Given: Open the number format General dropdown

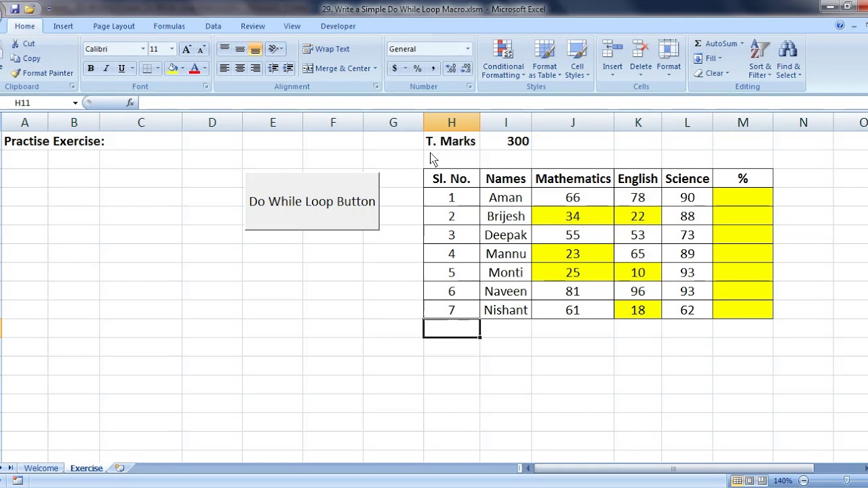Looking at the screenshot, I should [x=467, y=49].
